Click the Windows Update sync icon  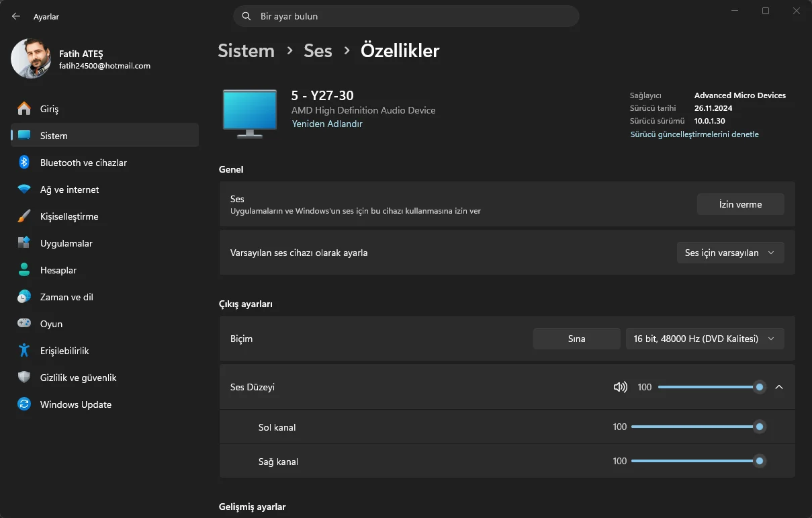tap(24, 404)
